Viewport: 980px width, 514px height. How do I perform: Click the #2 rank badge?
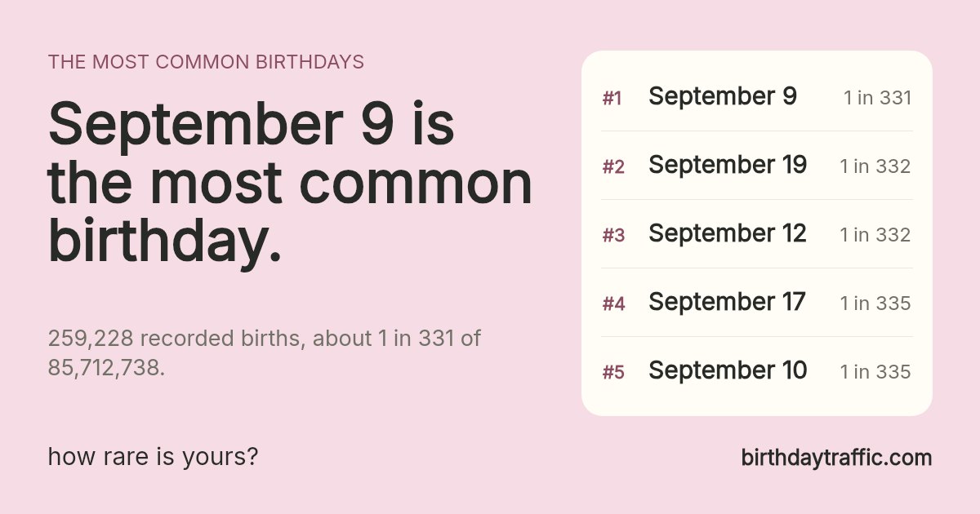pos(613,167)
